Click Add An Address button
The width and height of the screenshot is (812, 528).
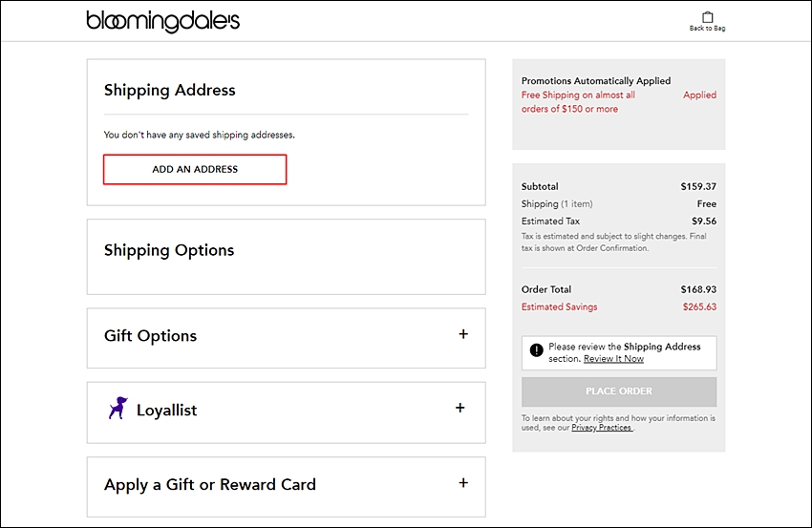(x=195, y=169)
